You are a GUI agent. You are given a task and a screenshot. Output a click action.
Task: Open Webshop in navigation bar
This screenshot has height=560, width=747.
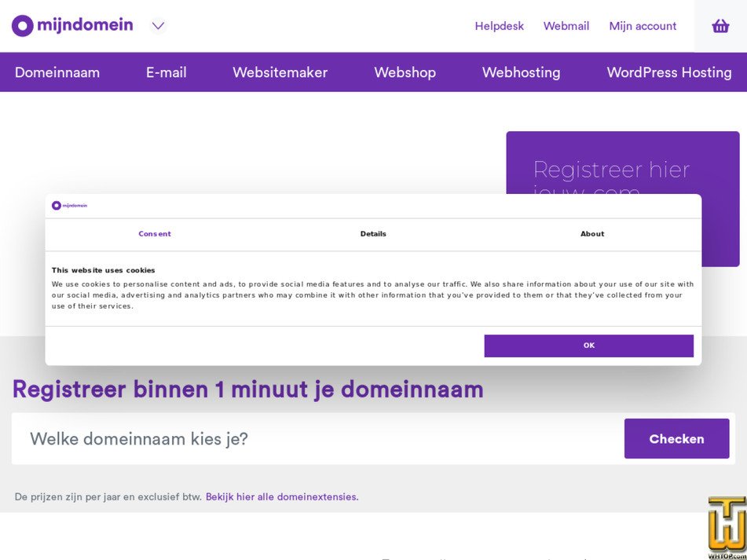(x=405, y=72)
